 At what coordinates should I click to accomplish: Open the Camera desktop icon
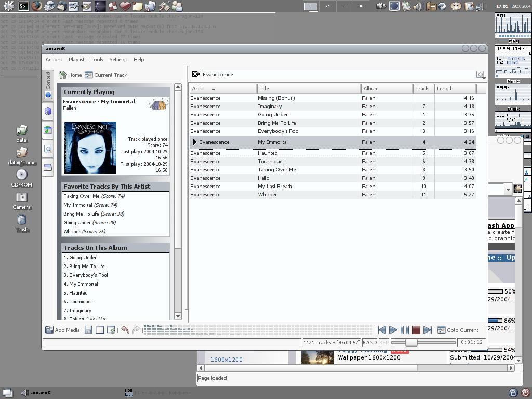coord(22,201)
